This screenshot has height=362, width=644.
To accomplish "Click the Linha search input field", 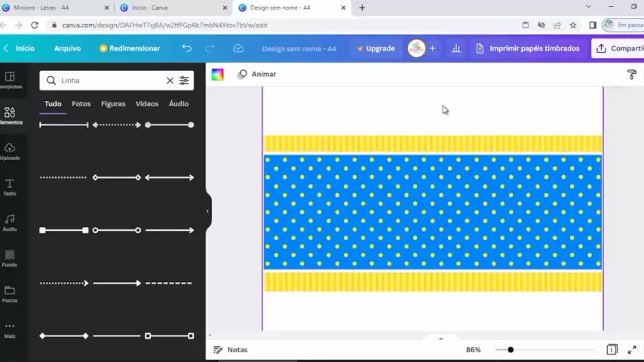I will 109,81.
